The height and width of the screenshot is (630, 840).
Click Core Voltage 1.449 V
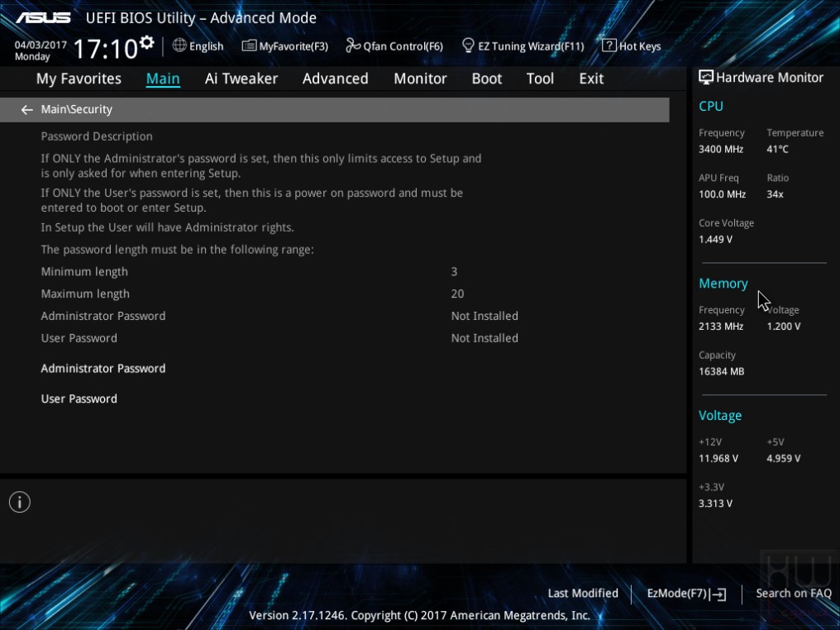pos(715,240)
